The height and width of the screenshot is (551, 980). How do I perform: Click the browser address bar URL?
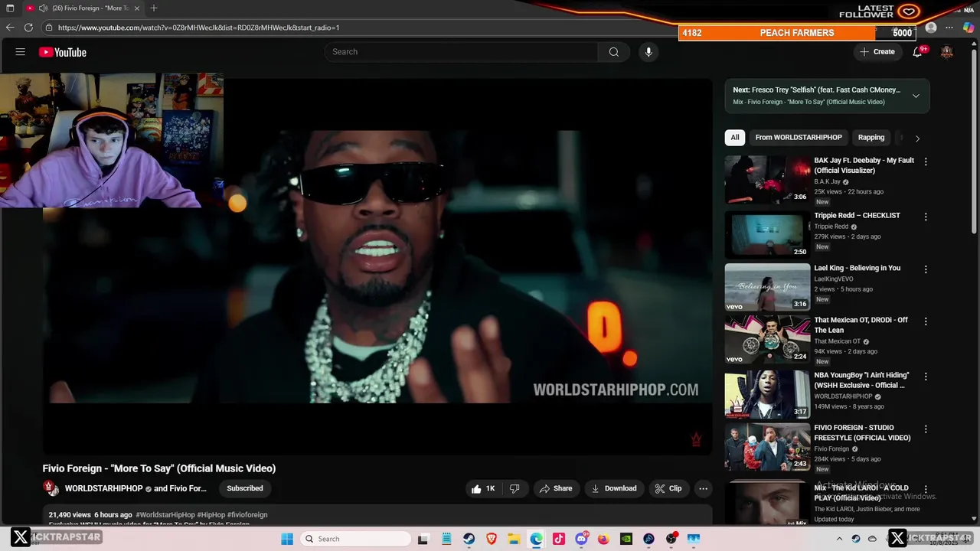(x=198, y=28)
